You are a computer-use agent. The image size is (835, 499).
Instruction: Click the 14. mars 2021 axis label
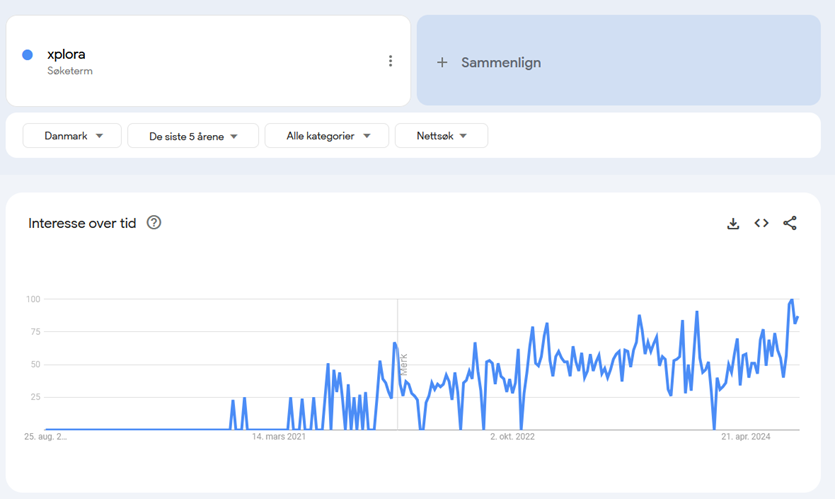(x=279, y=437)
